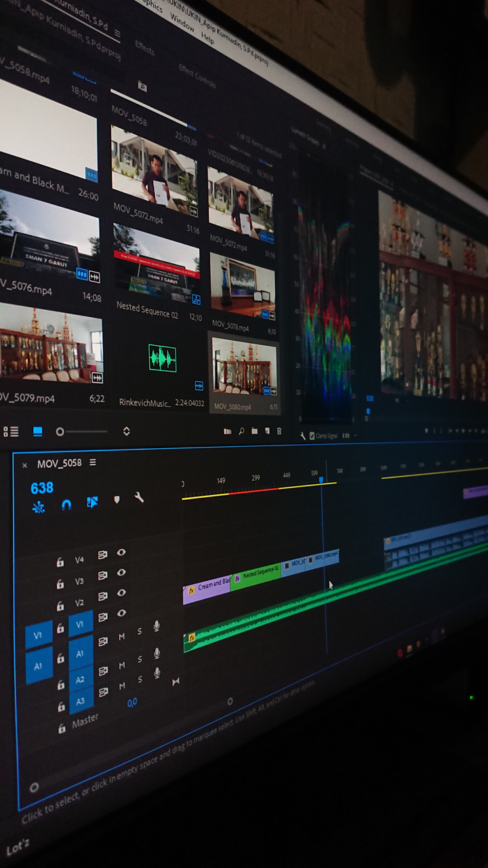The height and width of the screenshot is (868, 488).
Task: Hide track V1 output with eye icon
Action: click(x=121, y=613)
